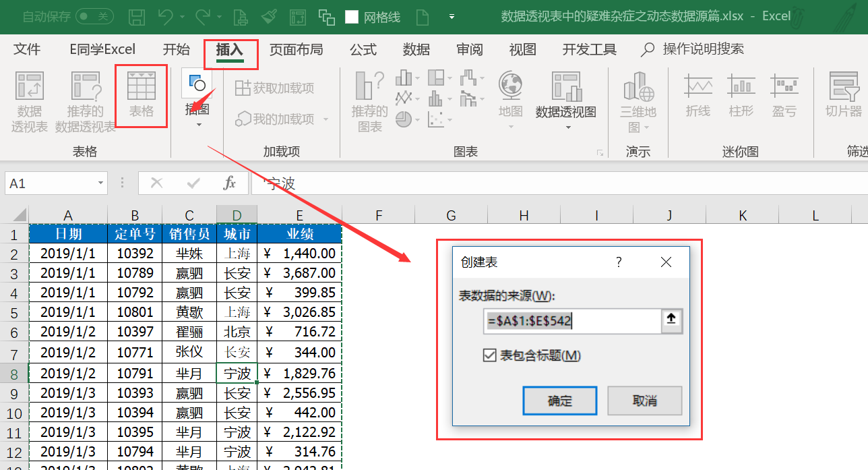Select 推荐的图表 (Recommended Charts)
Image resolution: width=868 pixels, height=470 pixels.
(369, 102)
